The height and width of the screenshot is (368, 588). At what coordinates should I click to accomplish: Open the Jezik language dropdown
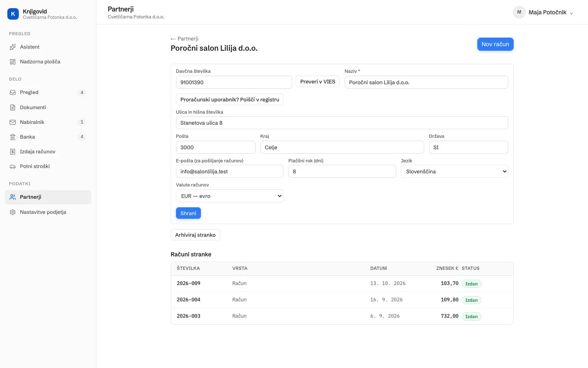click(454, 171)
